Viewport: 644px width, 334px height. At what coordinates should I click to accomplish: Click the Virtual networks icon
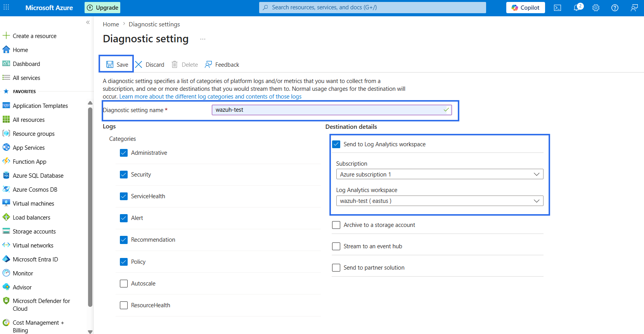6,245
